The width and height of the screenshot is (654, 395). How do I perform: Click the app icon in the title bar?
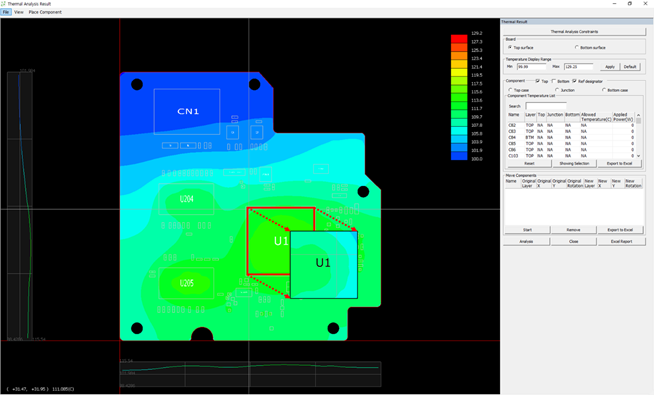click(3, 3)
